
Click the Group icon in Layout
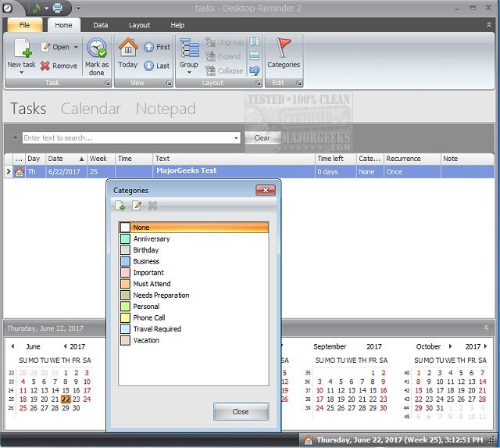tap(188, 48)
